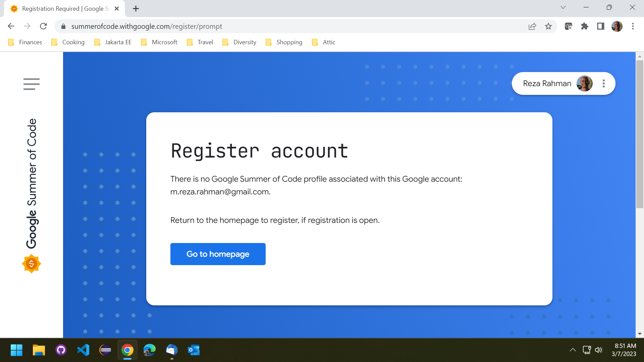Screen dimensions: 644x362
Task: Open the hamburger navigation menu
Action: tap(32, 84)
